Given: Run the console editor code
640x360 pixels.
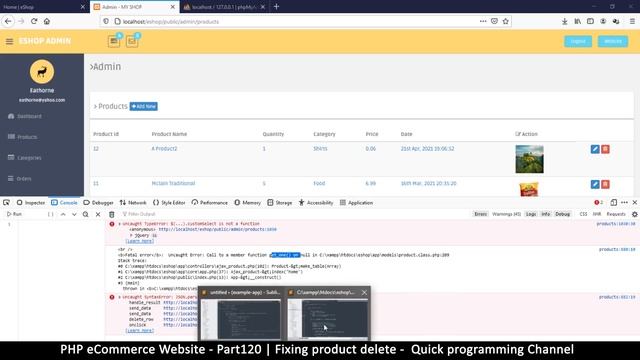Looking at the screenshot, I should click(14, 214).
